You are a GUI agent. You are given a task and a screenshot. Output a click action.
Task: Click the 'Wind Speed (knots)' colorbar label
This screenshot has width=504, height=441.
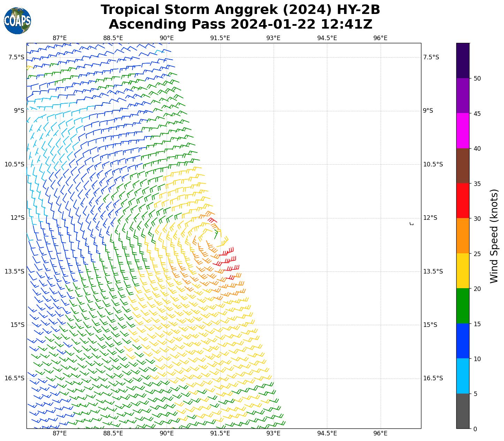tap(494, 236)
